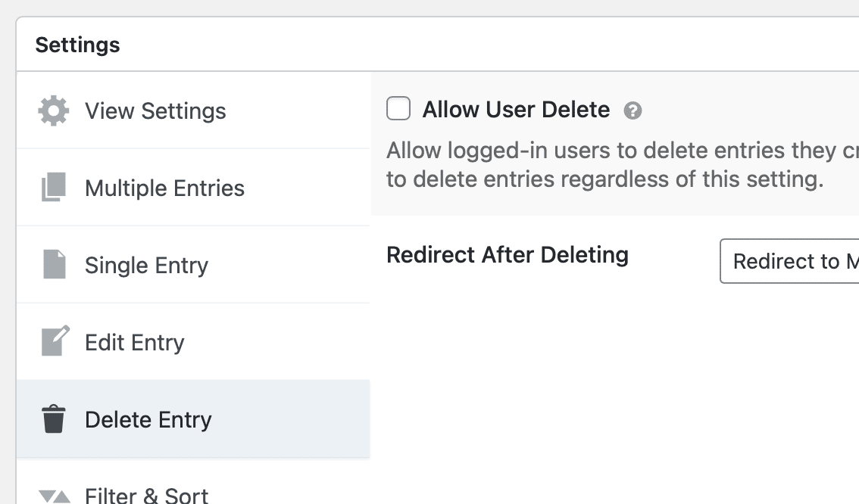This screenshot has height=504, width=859.
Task: Click the Settings panel heading
Action: point(77,45)
